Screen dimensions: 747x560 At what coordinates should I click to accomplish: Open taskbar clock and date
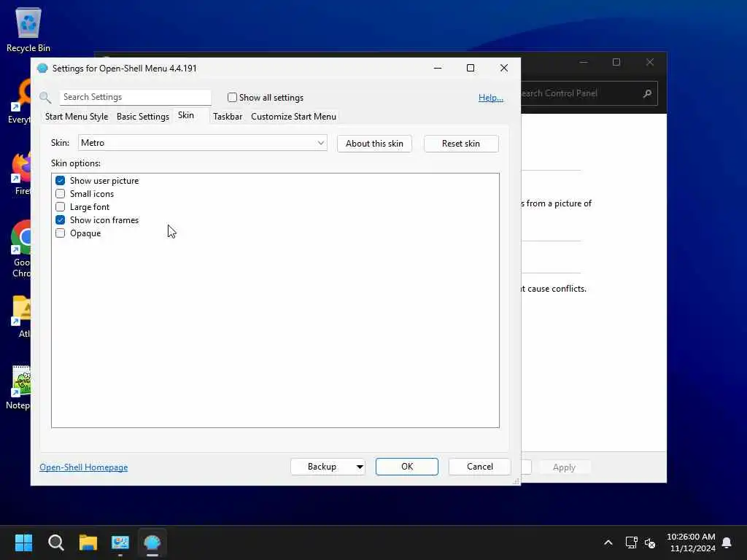(x=691, y=542)
